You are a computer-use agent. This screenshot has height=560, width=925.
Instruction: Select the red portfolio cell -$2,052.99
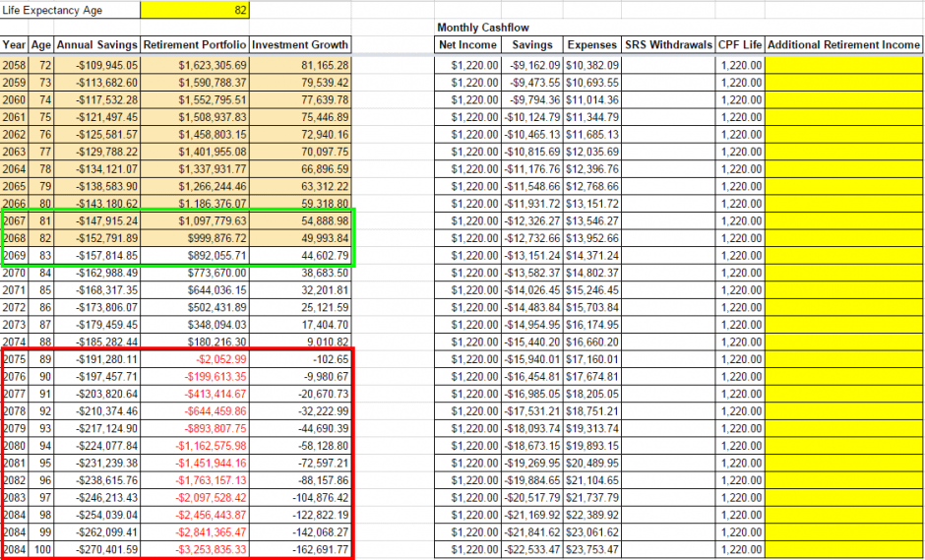[x=195, y=359]
